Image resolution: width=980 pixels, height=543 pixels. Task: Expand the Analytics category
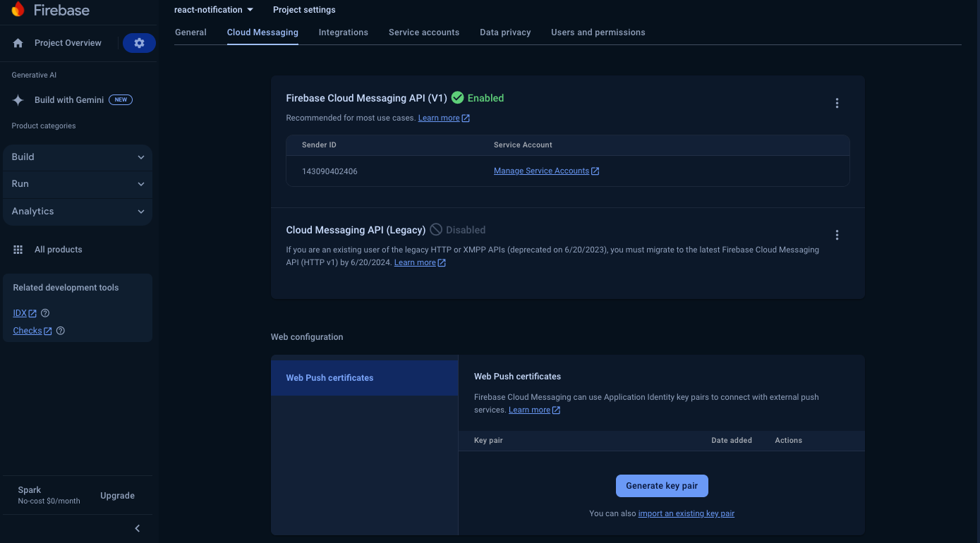[x=78, y=212]
